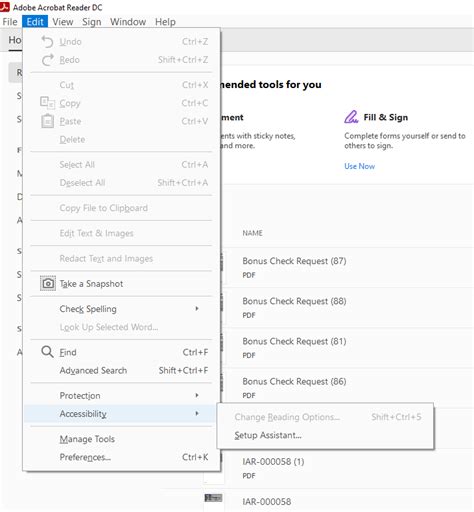Screen dimensions: 474x512
Task: Switch to the Home tab
Action: coord(15,40)
